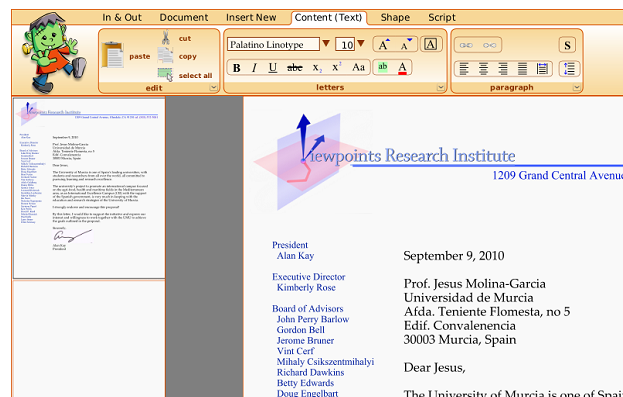Increase font size with the larger A icon
Screen dimensions: 623x397
tap(384, 44)
